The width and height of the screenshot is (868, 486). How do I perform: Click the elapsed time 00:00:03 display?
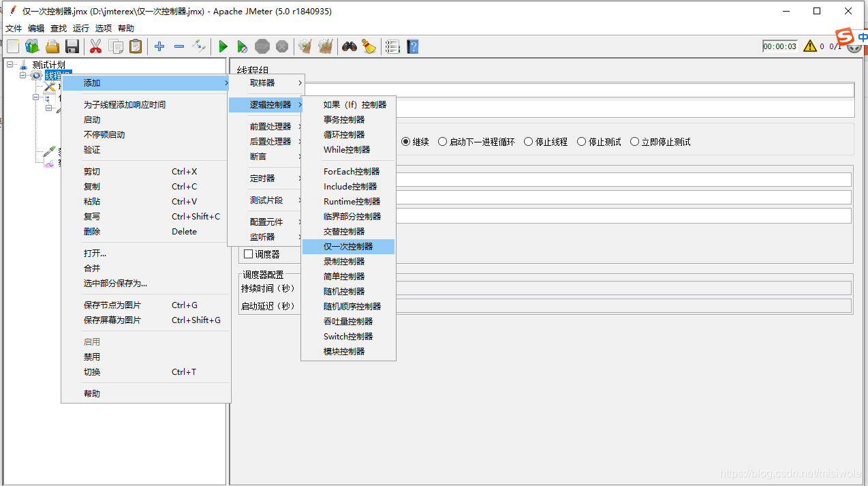[779, 46]
